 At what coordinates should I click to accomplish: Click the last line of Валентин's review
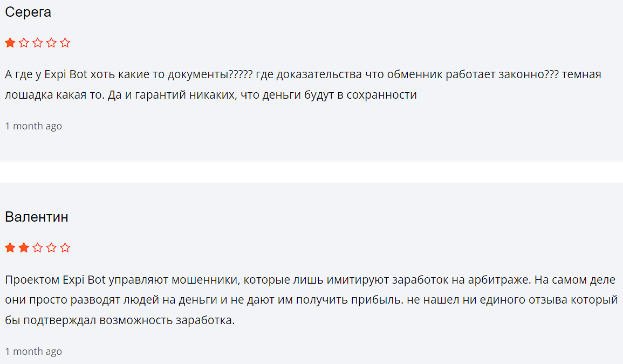click(x=120, y=321)
